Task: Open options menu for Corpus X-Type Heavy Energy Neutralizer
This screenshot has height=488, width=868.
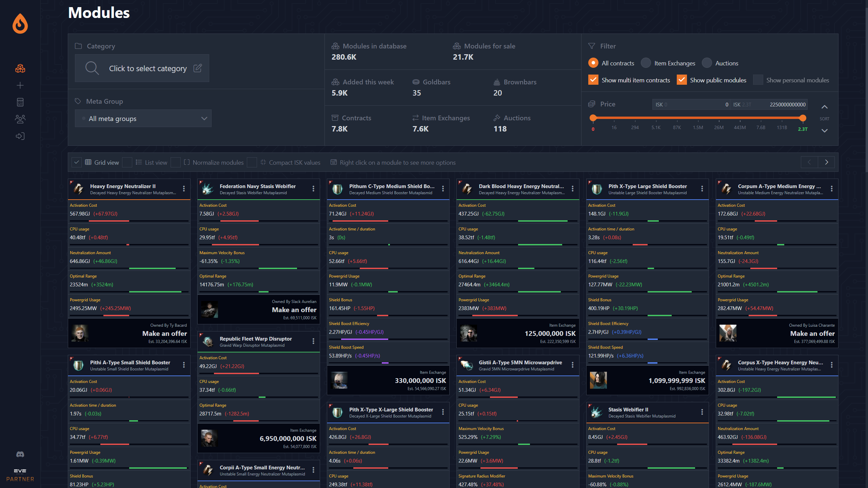Action: (832, 365)
